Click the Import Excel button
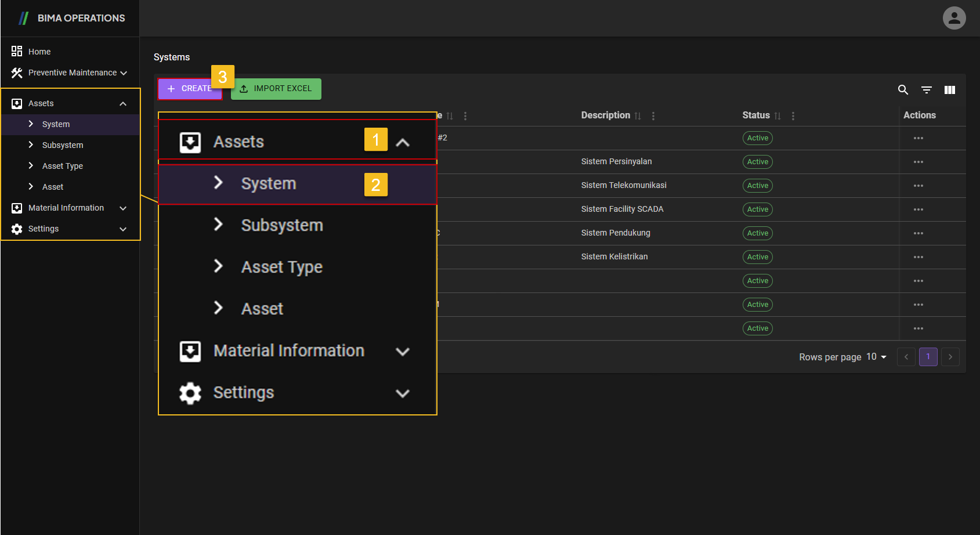This screenshot has height=535, width=980. click(x=276, y=89)
